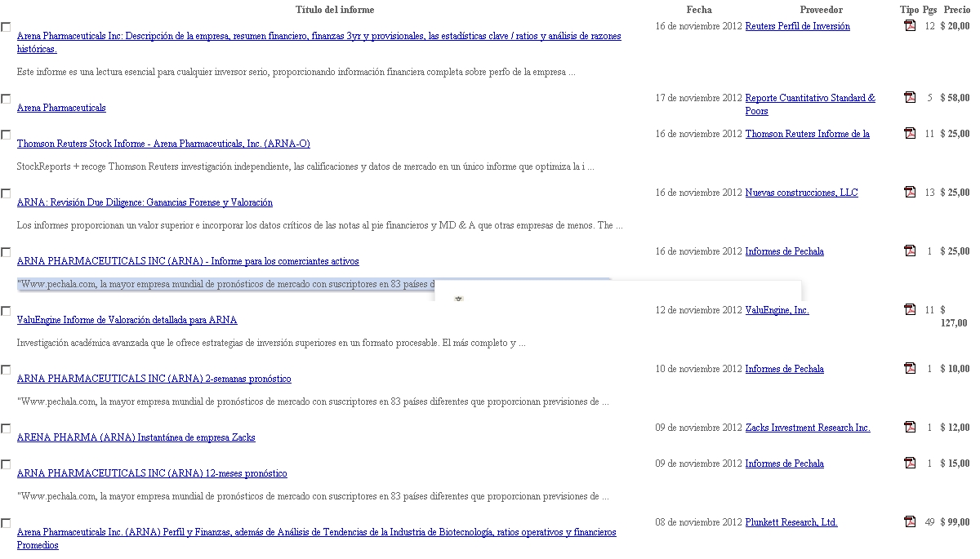Check the box for Thomson Reuters Stock Informe
The width and height of the screenshot is (980, 559).
point(6,135)
